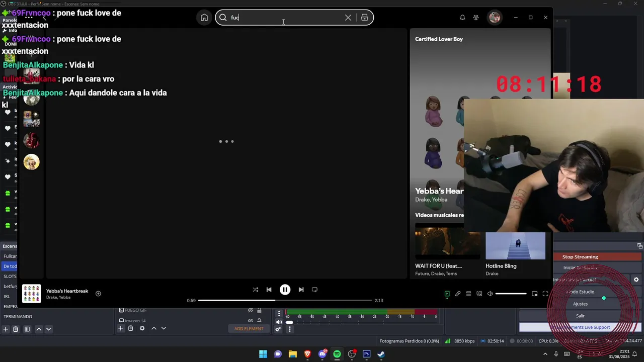Viewport: 644px width, 362px height.
Task: Open Yebba's Heartbreak title in player bar
Action: pos(67,291)
